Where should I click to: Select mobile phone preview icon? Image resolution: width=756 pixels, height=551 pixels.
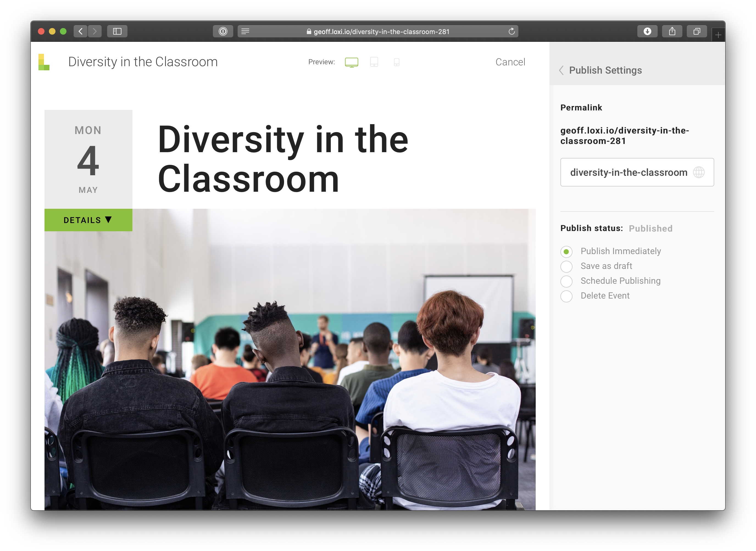click(x=396, y=62)
